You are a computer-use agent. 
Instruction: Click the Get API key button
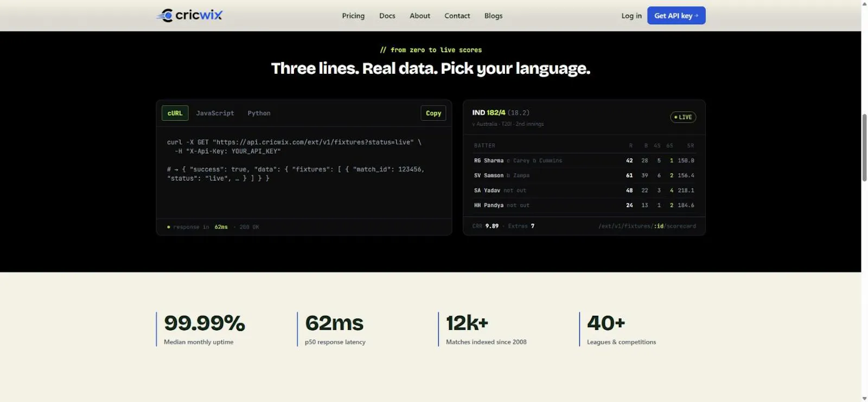point(676,16)
